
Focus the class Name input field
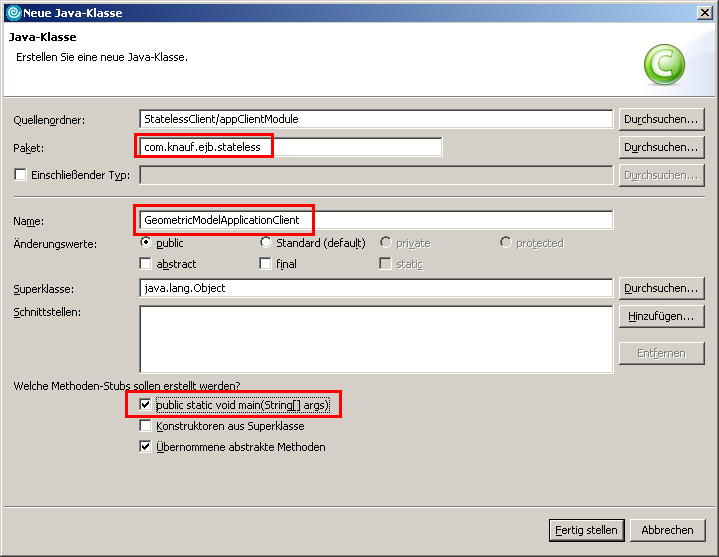[x=375, y=220]
